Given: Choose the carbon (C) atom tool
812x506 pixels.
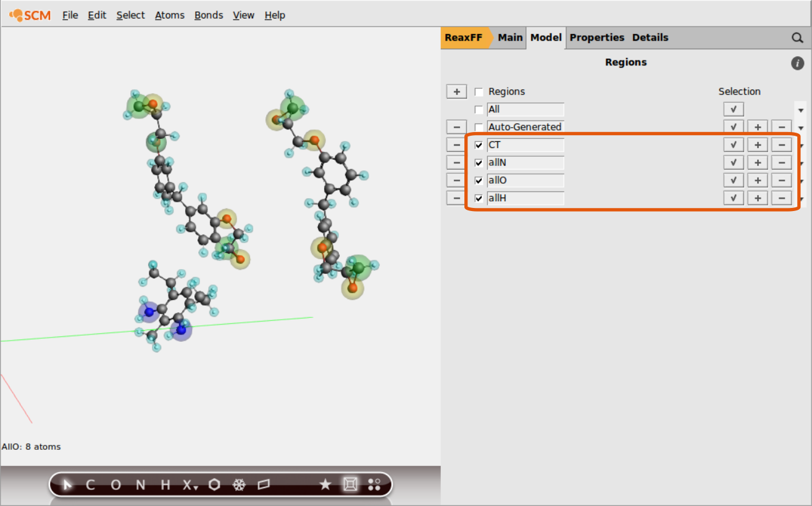Looking at the screenshot, I should point(90,485).
